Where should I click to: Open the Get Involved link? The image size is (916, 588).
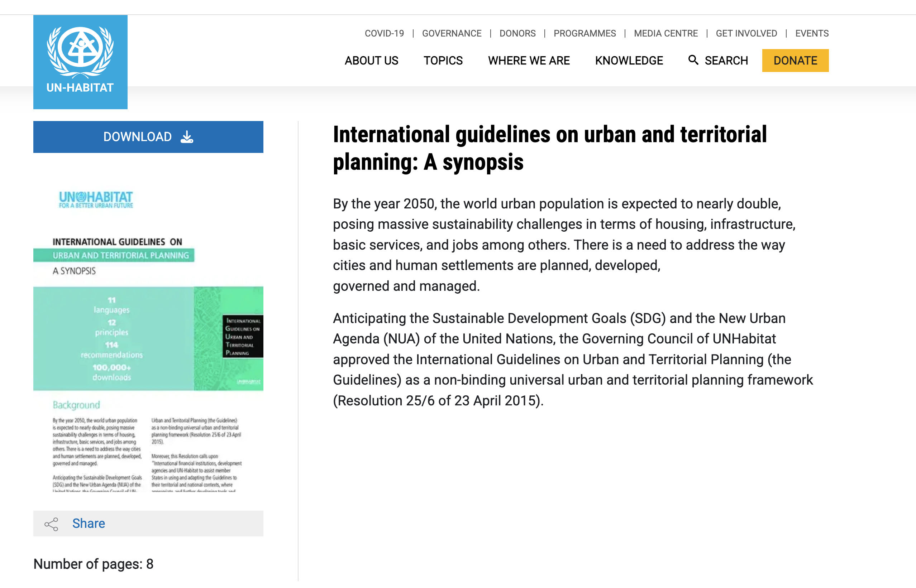746,33
